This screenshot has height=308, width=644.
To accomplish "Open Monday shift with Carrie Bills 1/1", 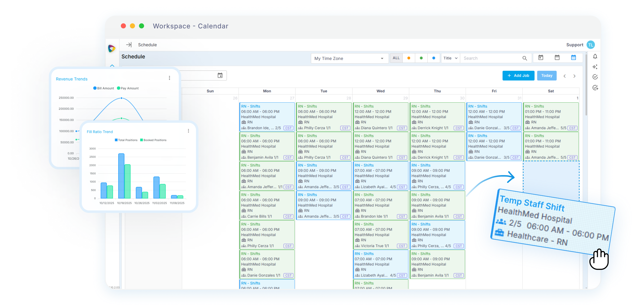I will pos(267,205).
